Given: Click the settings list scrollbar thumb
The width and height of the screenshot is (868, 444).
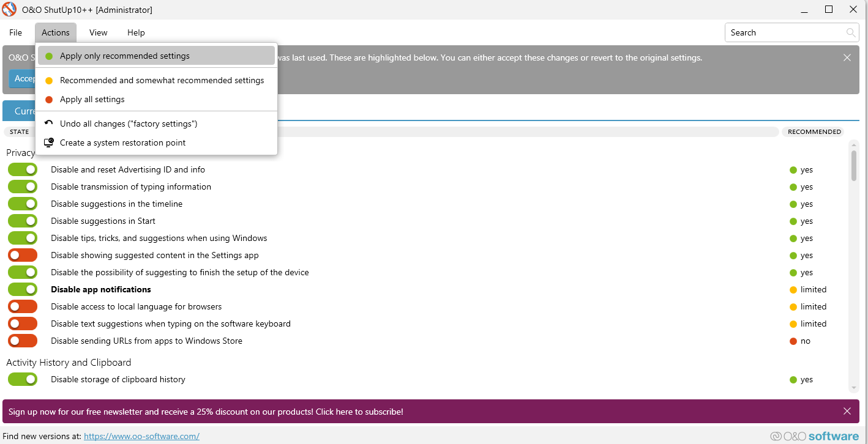Looking at the screenshot, I should pyautogui.click(x=854, y=165).
